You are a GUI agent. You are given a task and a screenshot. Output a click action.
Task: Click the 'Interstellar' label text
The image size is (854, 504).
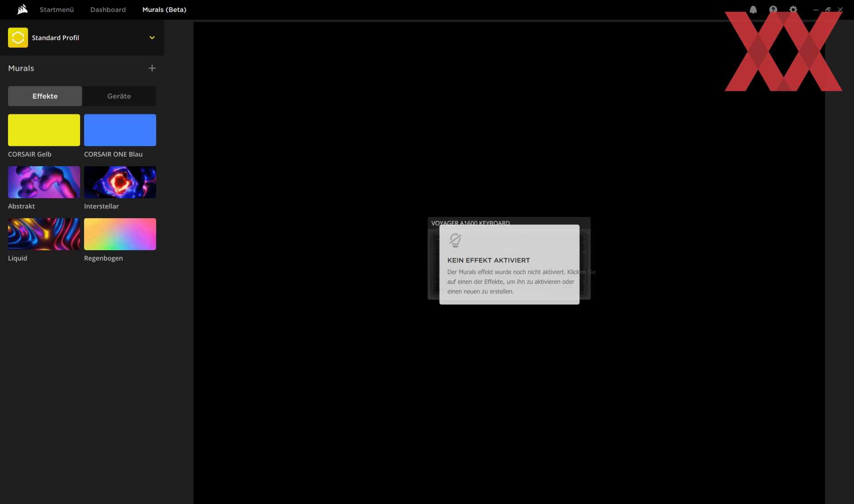pyautogui.click(x=101, y=206)
